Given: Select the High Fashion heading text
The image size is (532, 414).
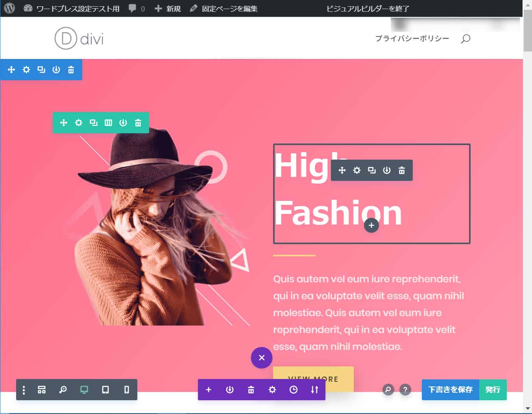Looking at the screenshot, I should click(x=338, y=189).
